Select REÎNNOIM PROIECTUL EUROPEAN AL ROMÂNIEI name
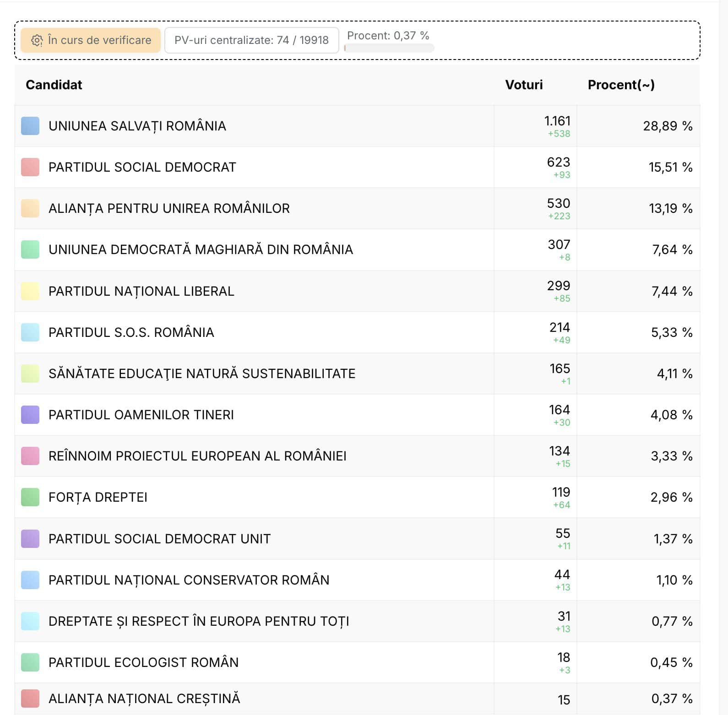 click(197, 456)
